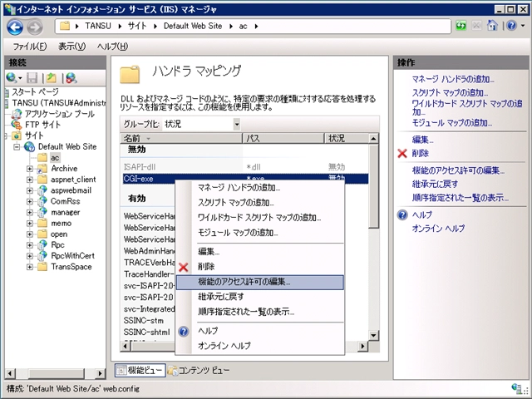The width and height of the screenshot is (532, 399).
Task: Choose モジュール マップの追加 in the context menu
Action: [x=260, y=233]
